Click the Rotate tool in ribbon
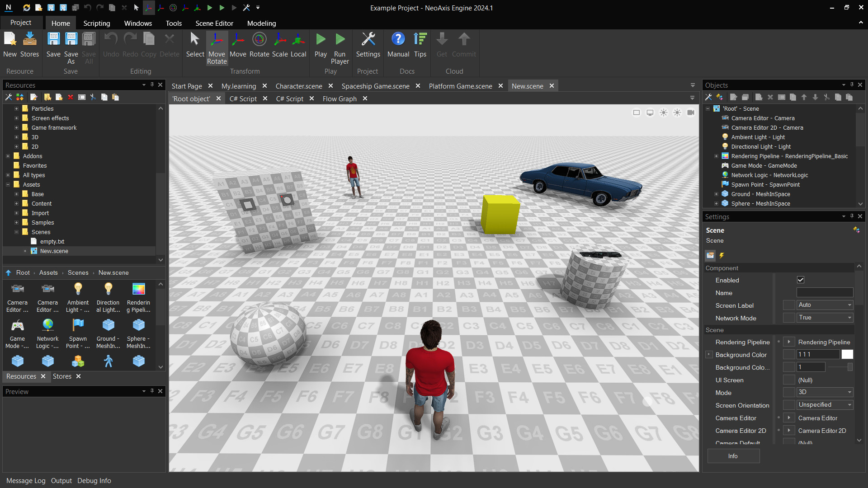This screenshot has height=488, width=868. 259,45
